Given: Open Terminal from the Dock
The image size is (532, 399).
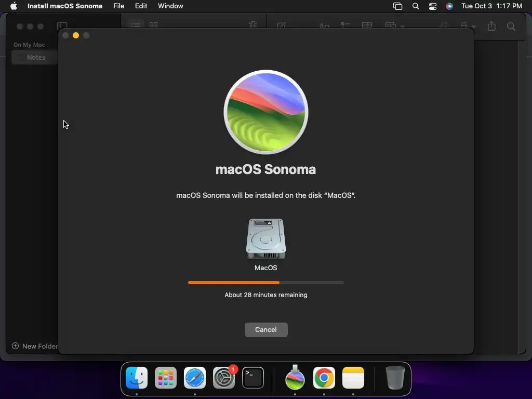Looking at the screenshot, I should pyautogui.click(x=253, y=378).
